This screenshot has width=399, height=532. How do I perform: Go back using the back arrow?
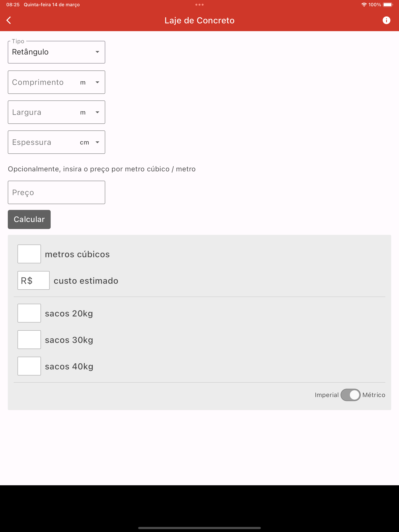[x=9, y=20]
